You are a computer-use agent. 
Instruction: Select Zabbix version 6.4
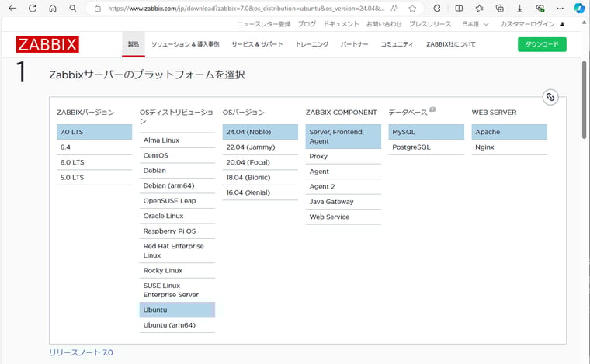[95, 147]
